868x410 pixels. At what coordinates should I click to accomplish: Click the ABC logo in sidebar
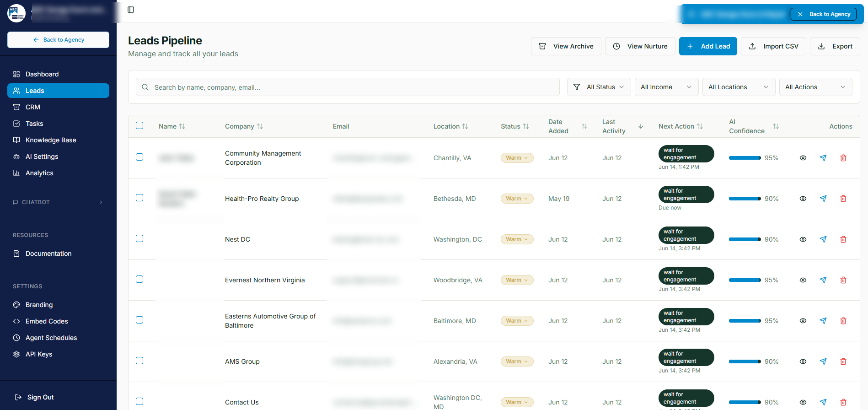(16, 13)
